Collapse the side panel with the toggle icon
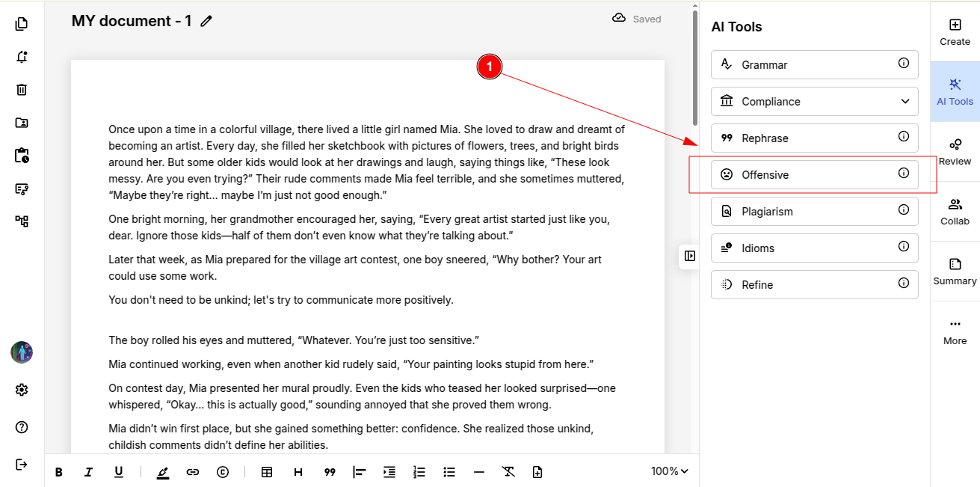980x487 pixels. click(x=689, y=256)
